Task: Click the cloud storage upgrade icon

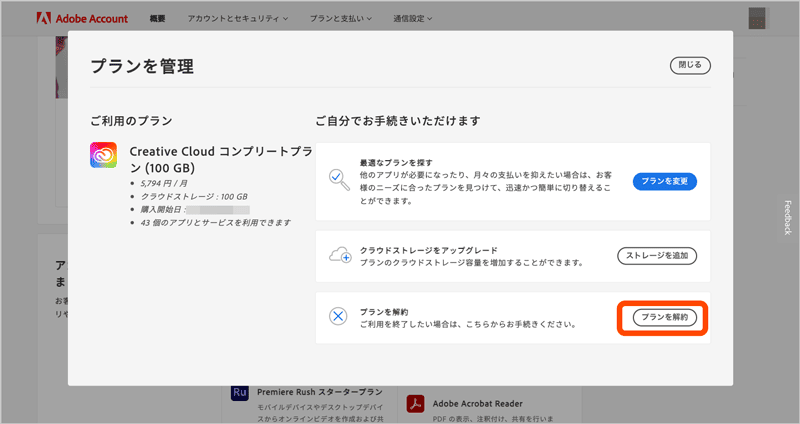Action: (338, 255)
